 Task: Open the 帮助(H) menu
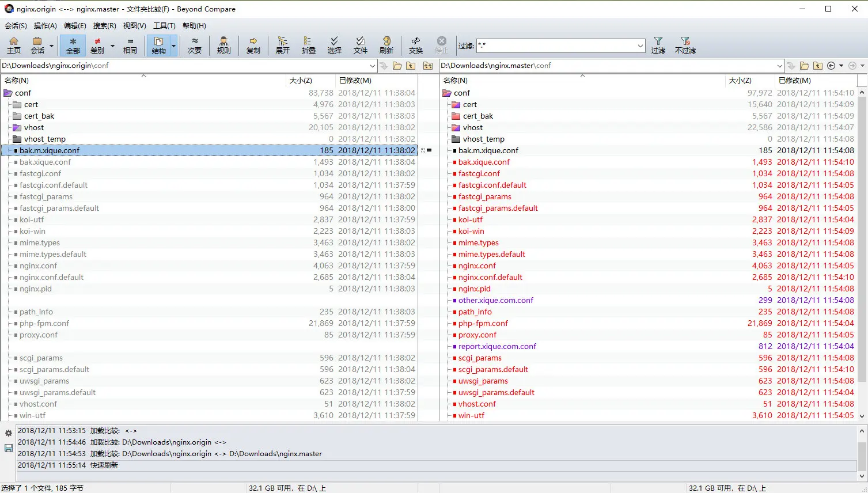[194, 26]
